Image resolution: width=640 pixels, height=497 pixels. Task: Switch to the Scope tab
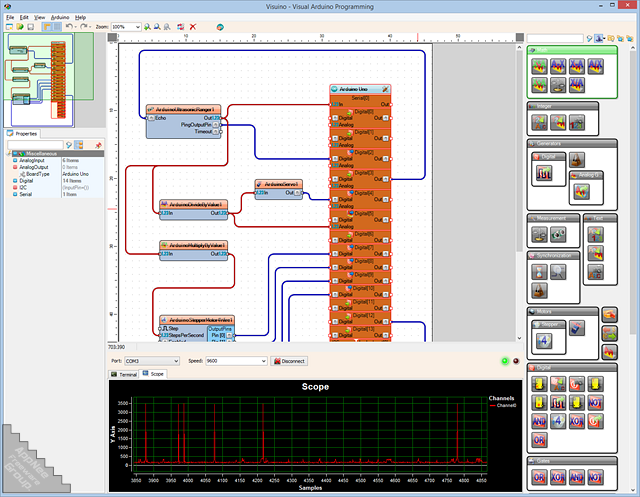pos(153,374)
